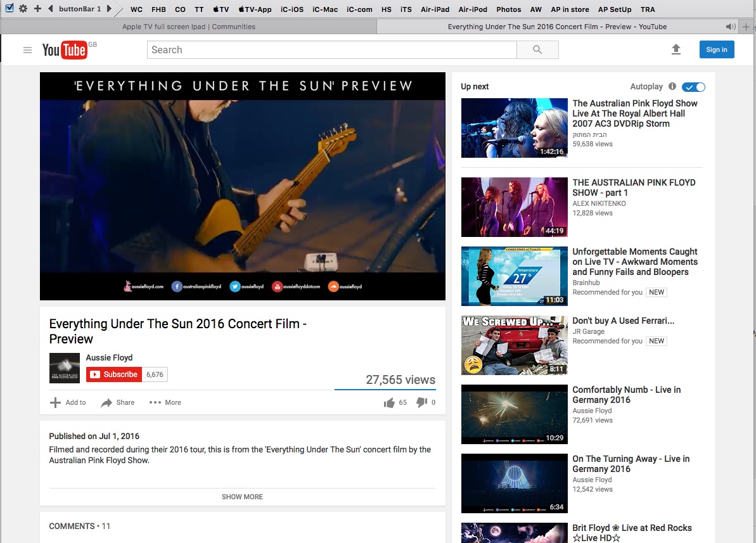Image resolution: width=756 pixels, height=543 pixels.
Task: Select the Everything Under The Sun YouTube tab
Action: [x=558, y=27]
